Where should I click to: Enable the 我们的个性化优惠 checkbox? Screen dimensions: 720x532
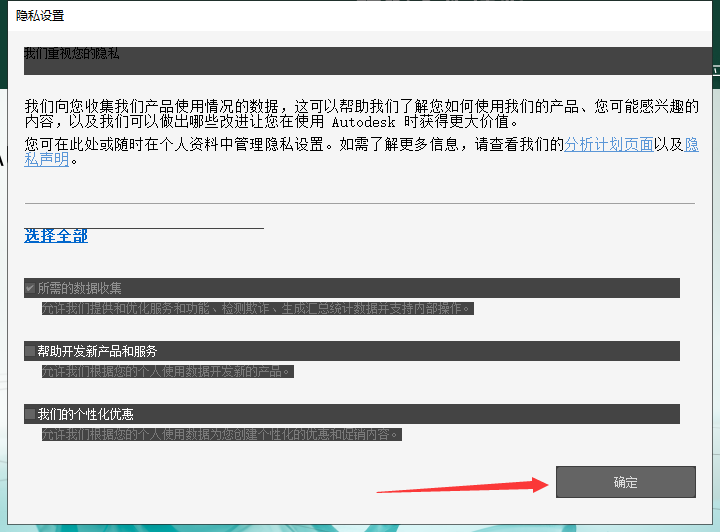point(30,414)
